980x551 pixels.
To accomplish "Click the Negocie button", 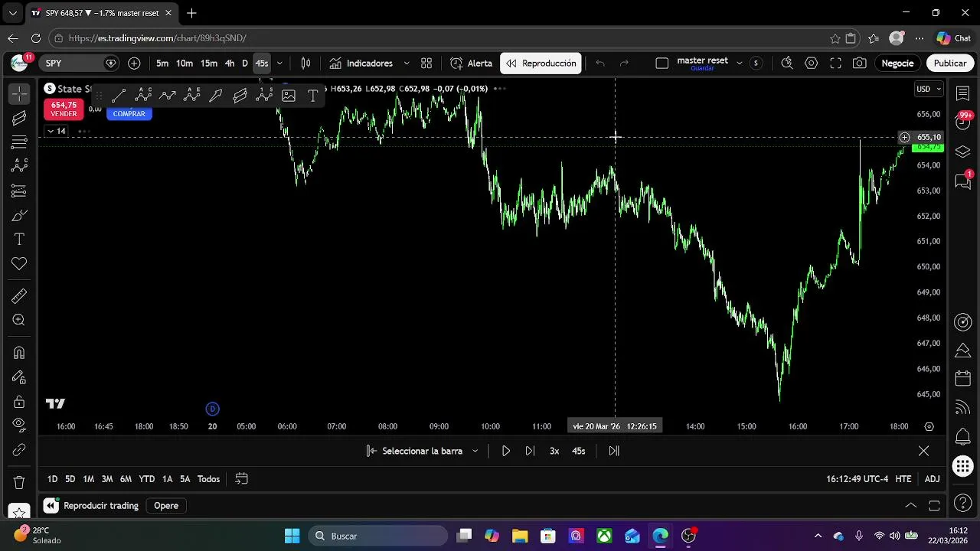I will [897, 64].
